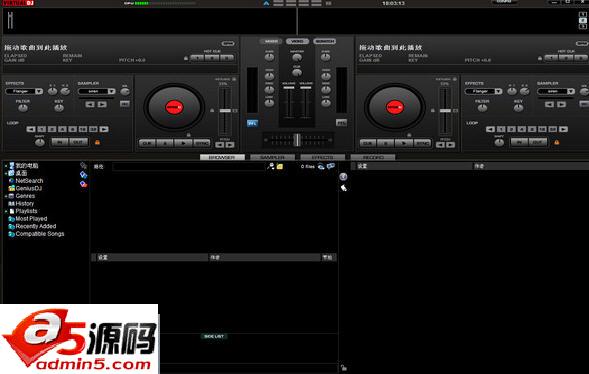Open left deck Sampler dropdown (siren)

(97, 91)
